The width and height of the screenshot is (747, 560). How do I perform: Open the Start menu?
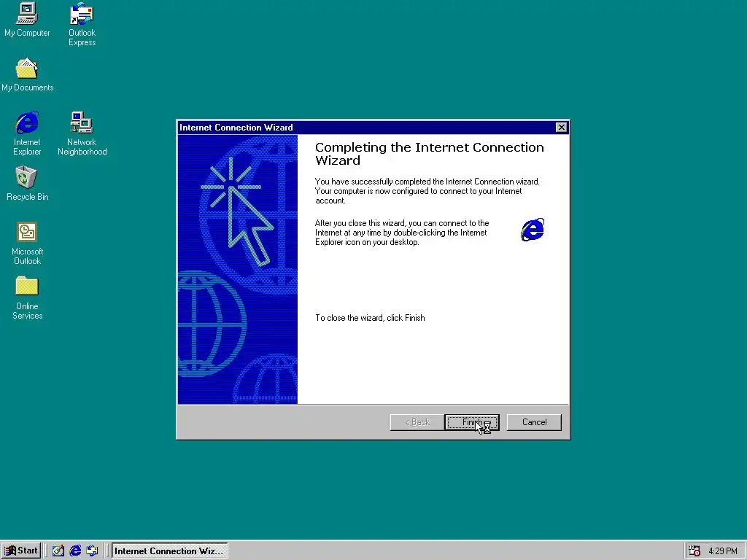point(21,551)
